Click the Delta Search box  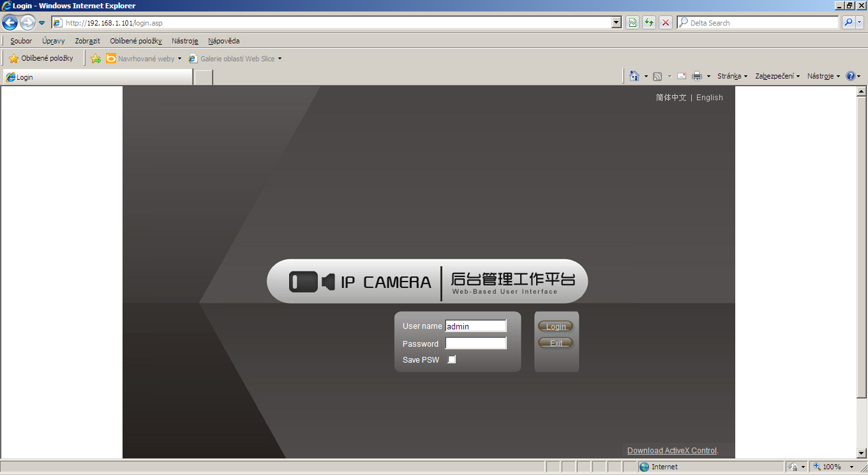758,23
